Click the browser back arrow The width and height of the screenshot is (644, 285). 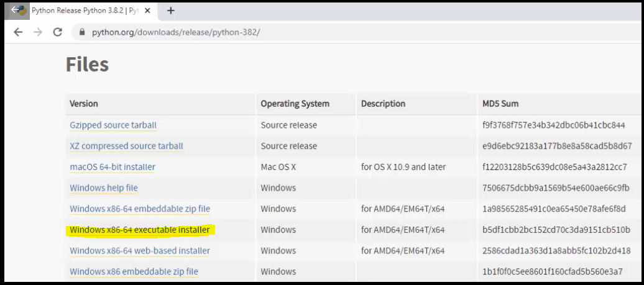(18, 32)
